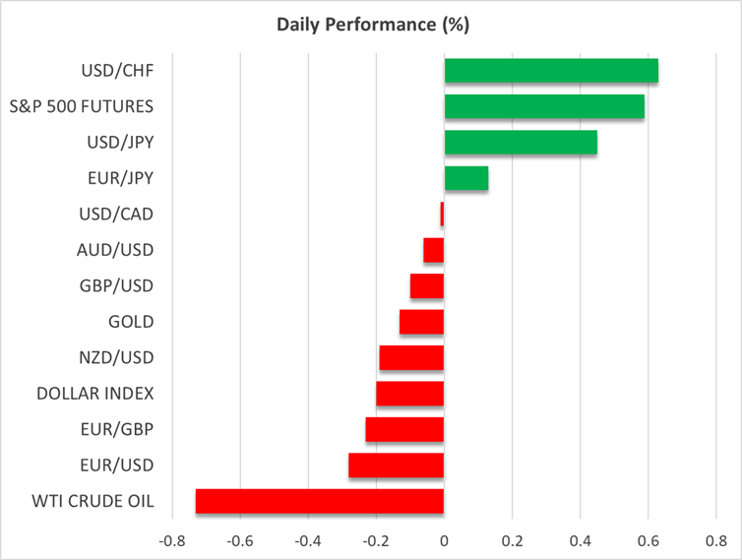Select the DOLLAR INDEX category label
Viewport: 742px width, 560px height.
pyautogui.click(x=95, y=394)
